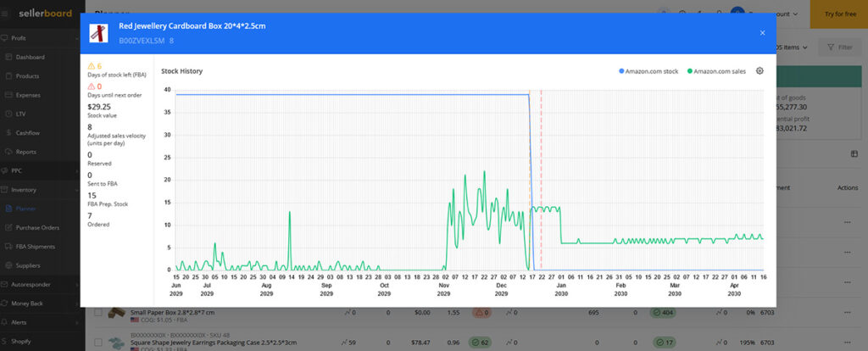Click the Products sidebar icon
The width and height of the screenshot is (868, 351).
(8, 75)
